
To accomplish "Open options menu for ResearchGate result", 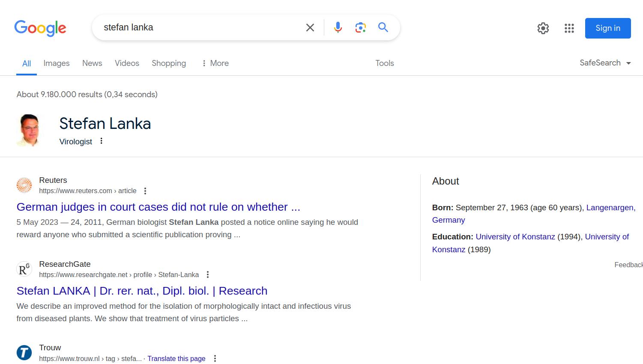I will pos(208,274).
